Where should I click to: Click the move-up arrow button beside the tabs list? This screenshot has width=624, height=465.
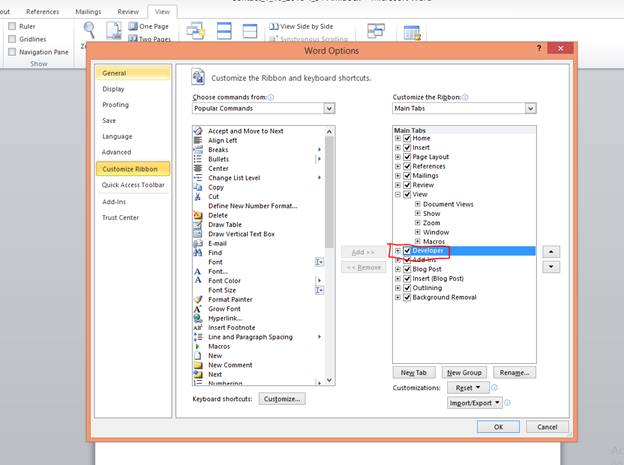coord(551,252)
